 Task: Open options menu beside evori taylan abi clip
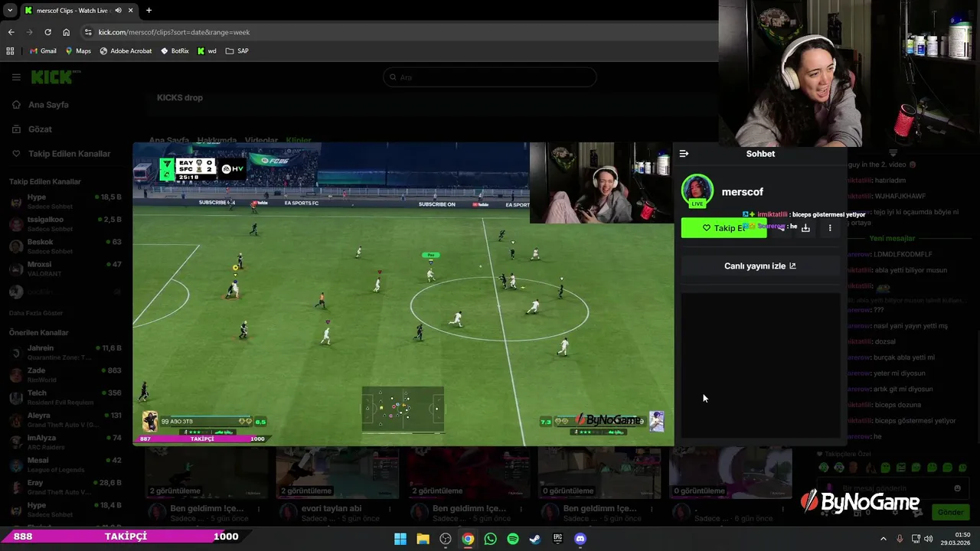(390, 508)
